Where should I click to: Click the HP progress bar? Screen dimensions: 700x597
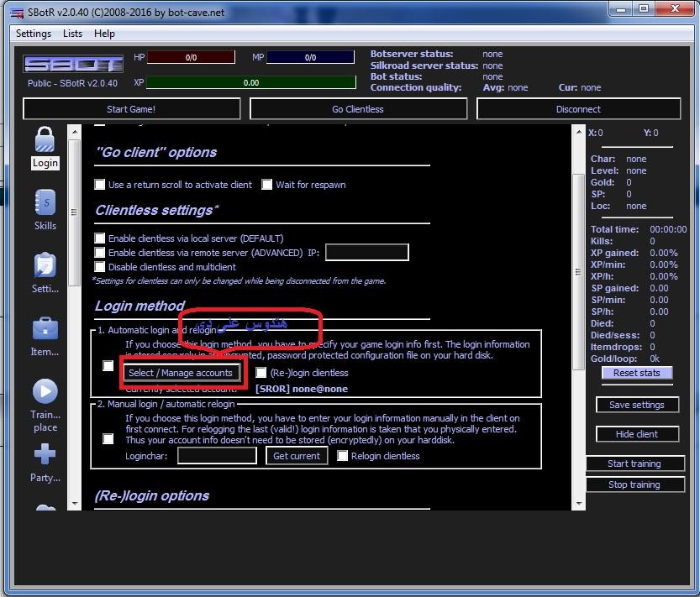pyautogui.click(x=191, y=58)
